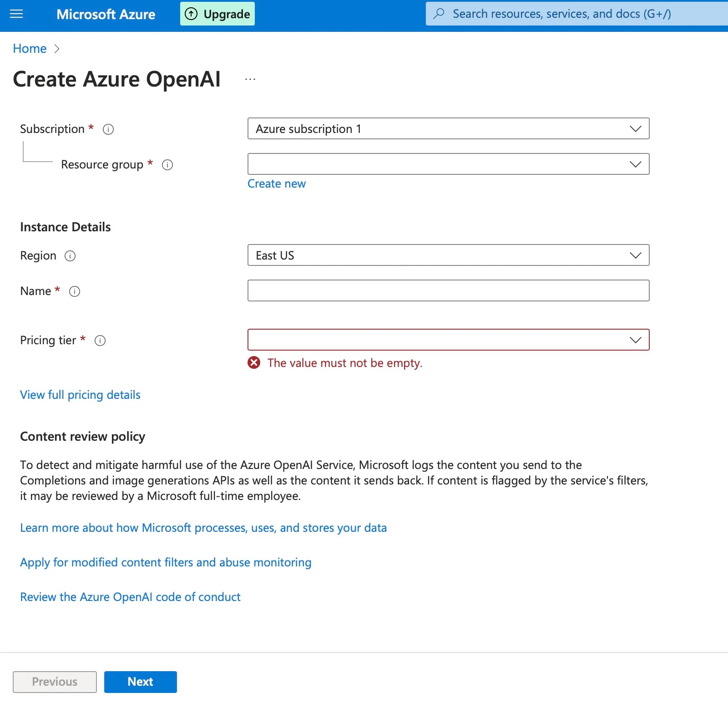Open the Azure portal hamburger menu

click(x=16, y=14)
